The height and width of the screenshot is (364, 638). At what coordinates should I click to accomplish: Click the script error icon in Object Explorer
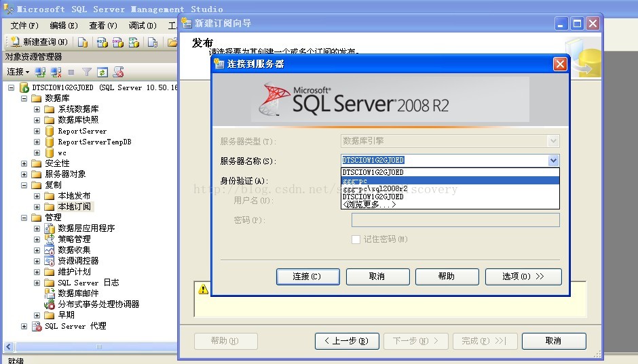pyautogui.click(x=118, y=73)
